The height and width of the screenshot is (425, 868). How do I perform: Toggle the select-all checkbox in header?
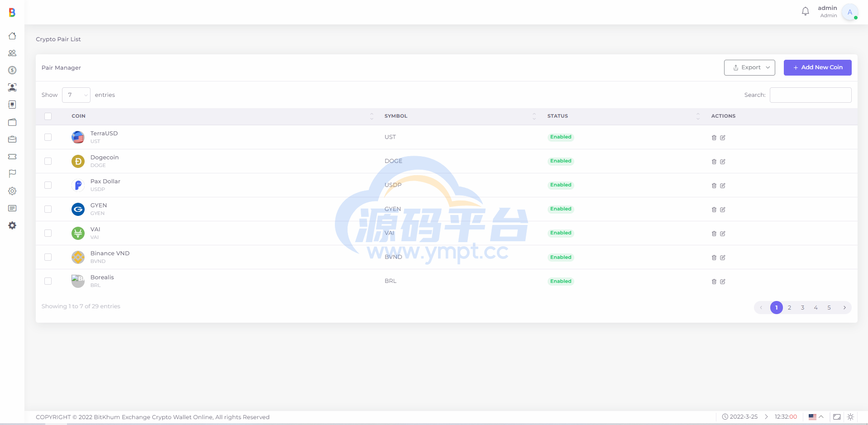48,116
